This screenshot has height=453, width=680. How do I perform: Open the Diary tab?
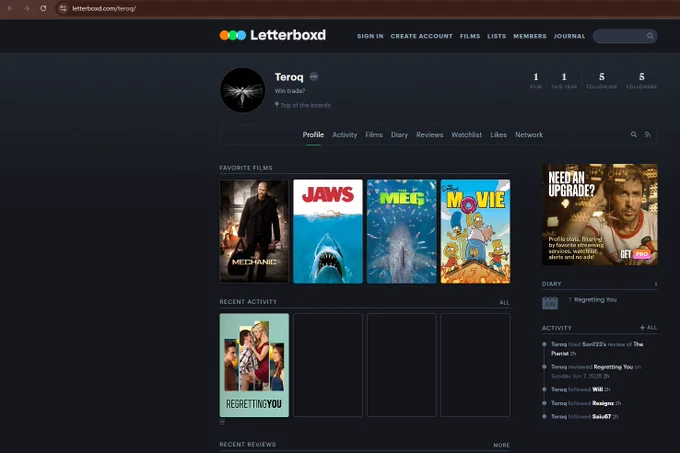click(399, 135)
